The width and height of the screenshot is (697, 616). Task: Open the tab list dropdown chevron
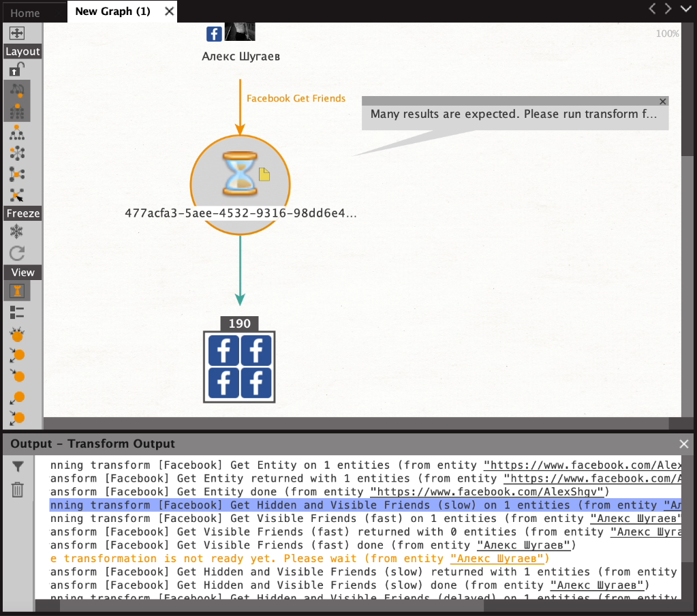[x=686, y=9]
